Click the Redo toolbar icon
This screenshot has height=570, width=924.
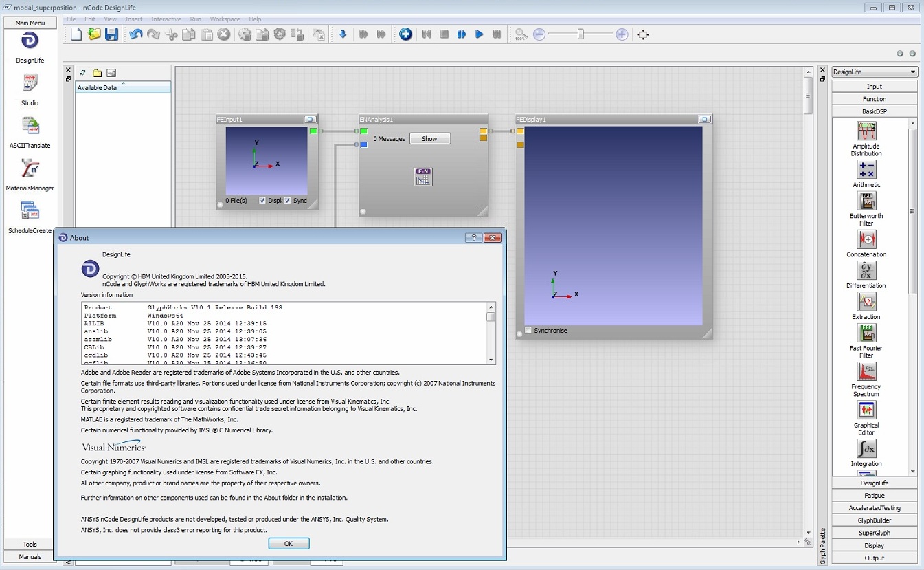point(153,34)
